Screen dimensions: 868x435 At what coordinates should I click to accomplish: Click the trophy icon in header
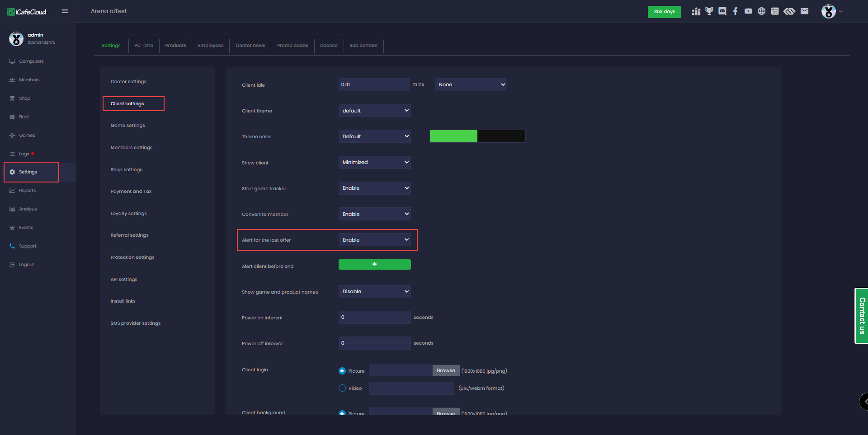tap(709, 11)
